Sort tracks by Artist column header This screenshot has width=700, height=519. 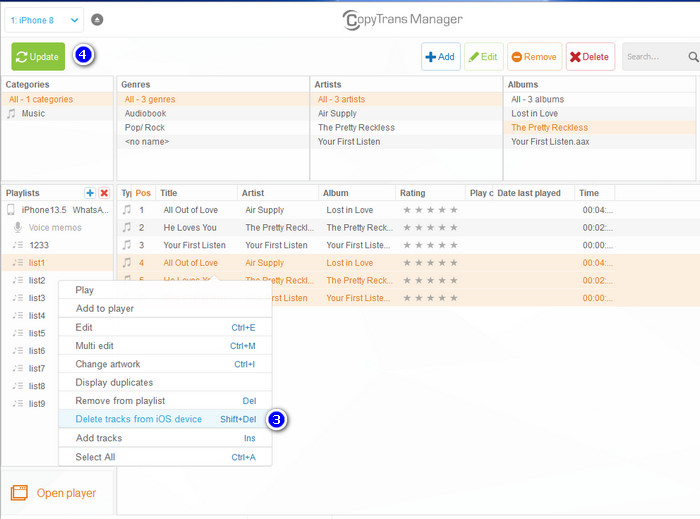point(278,193)
